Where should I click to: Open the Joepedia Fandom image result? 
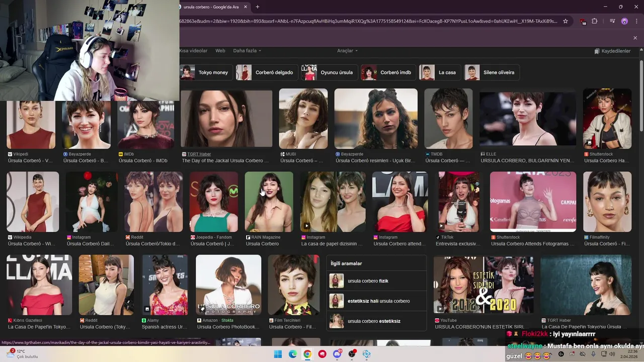pos(214,202)
